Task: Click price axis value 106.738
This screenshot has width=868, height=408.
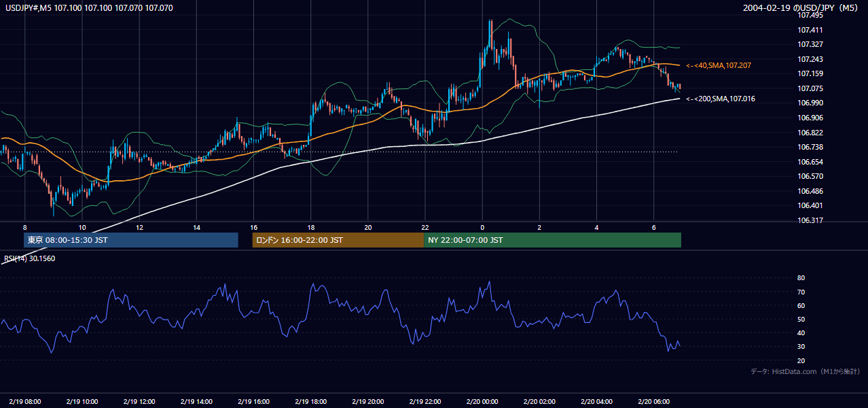Action: pos(810,147)
